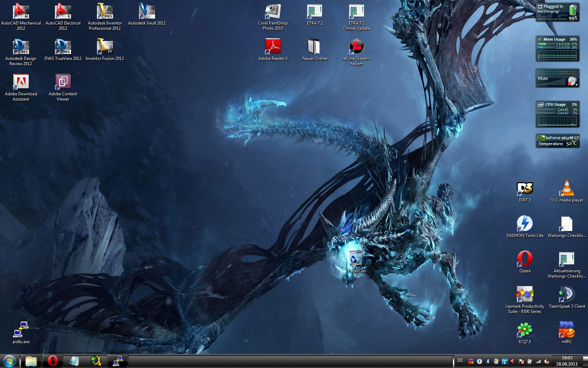588x368 pixels.
Task: Open the Windows Start menu orb
Action: click(x=9, y=361)
